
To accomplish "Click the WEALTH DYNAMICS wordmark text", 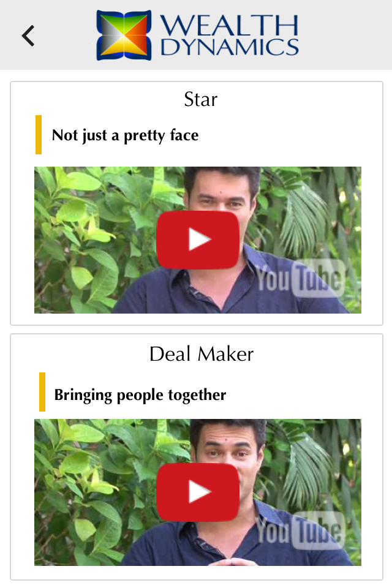I will 230,36.
